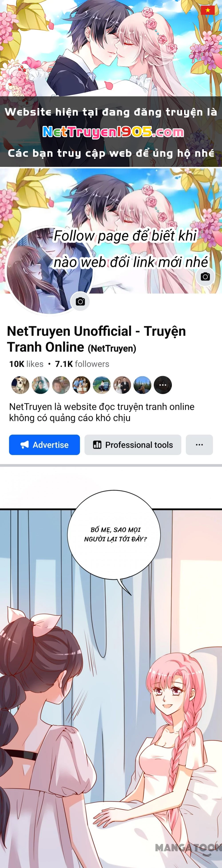Click the megaphone icon in Advertise
The height and width of the screenshot is (868, 222).
pos(25,445)
